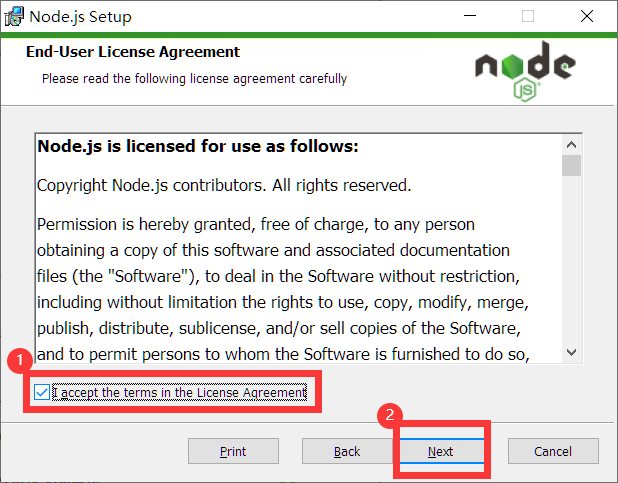Click the "End-User License Agreement" heading
Viewport: 618px width, 483px height.
click(x=133, y=52)
